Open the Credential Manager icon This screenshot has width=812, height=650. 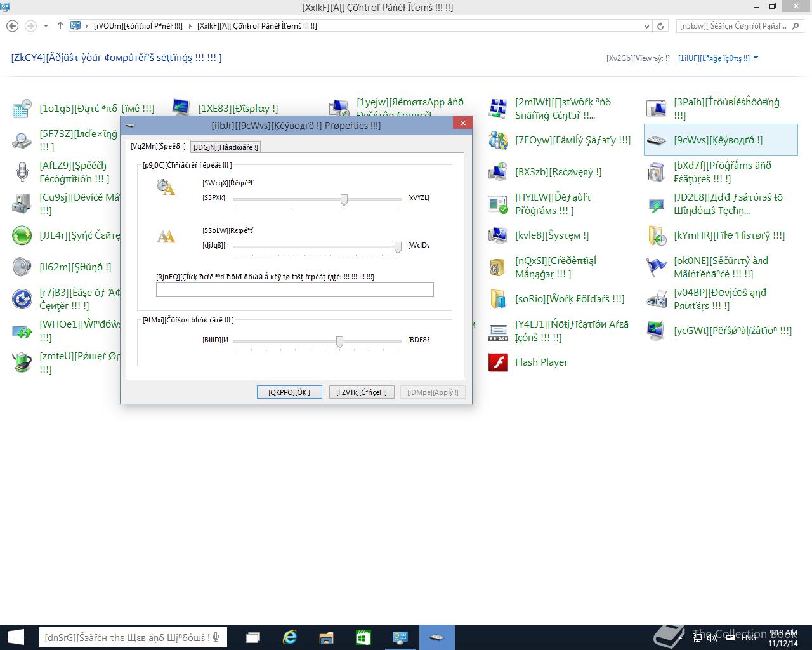pos(497,267)
